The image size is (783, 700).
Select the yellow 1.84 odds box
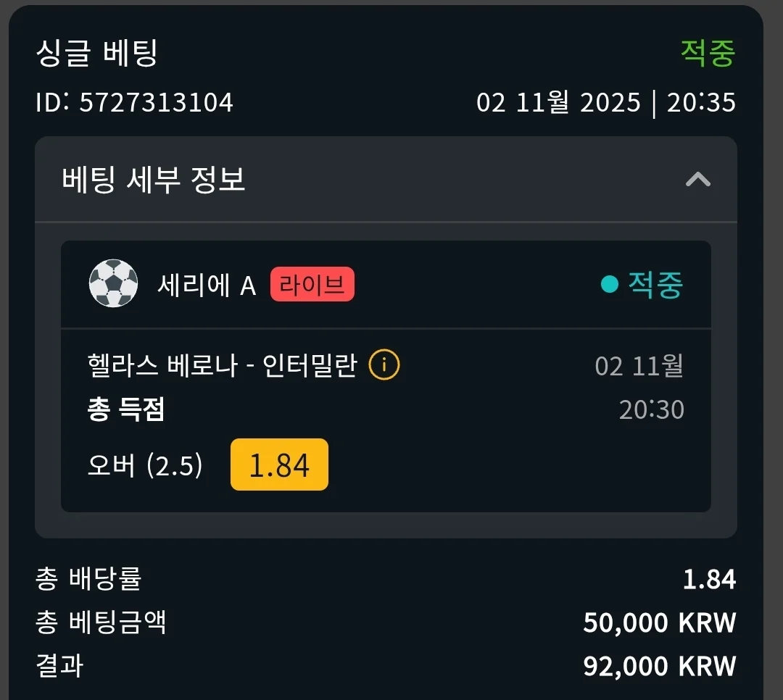279,464
